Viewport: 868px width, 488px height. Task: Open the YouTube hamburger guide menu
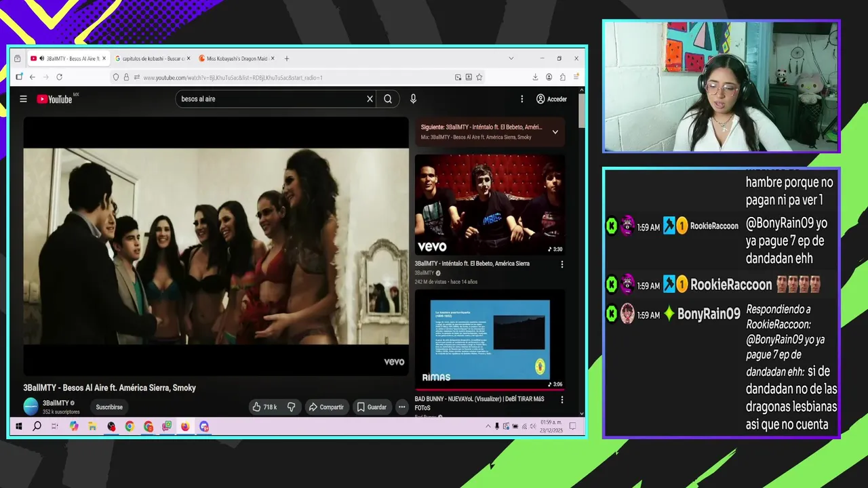click(x=23, y=99)
